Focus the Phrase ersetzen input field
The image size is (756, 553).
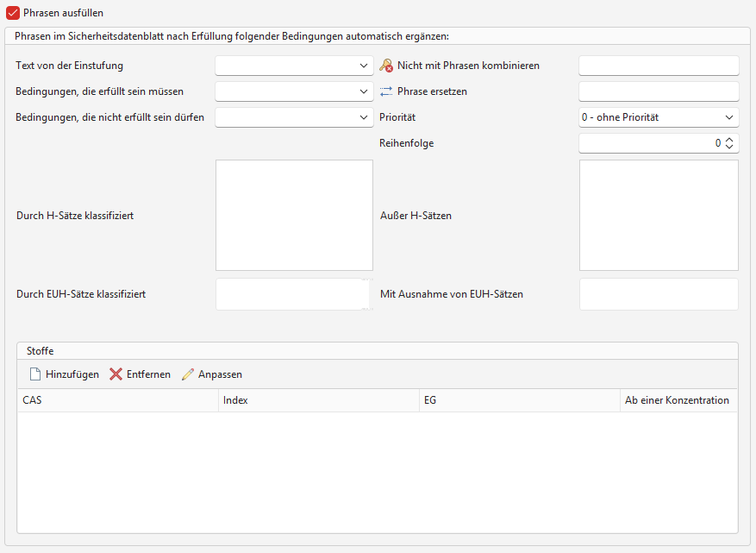pyautogui.click(x=659, y=91)
